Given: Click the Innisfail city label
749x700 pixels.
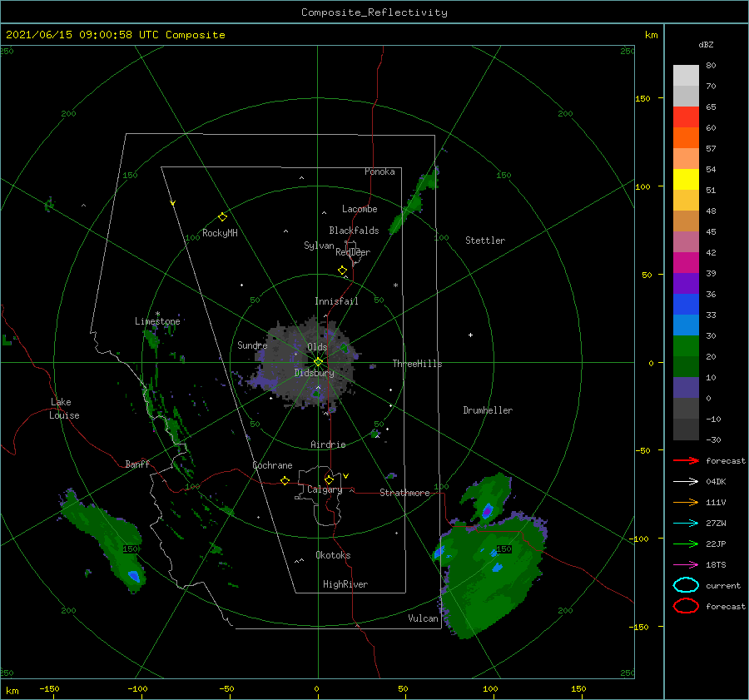Looking at the screenshot, I should [x=336, y=301].
